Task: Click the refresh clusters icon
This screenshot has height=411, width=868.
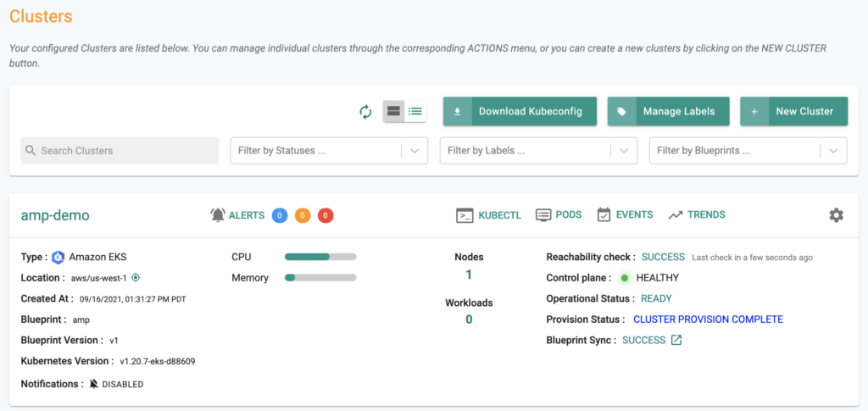Action: point(365,111)
